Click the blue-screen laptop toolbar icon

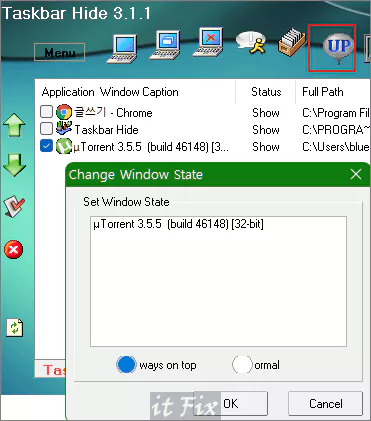tap(122, 49)
